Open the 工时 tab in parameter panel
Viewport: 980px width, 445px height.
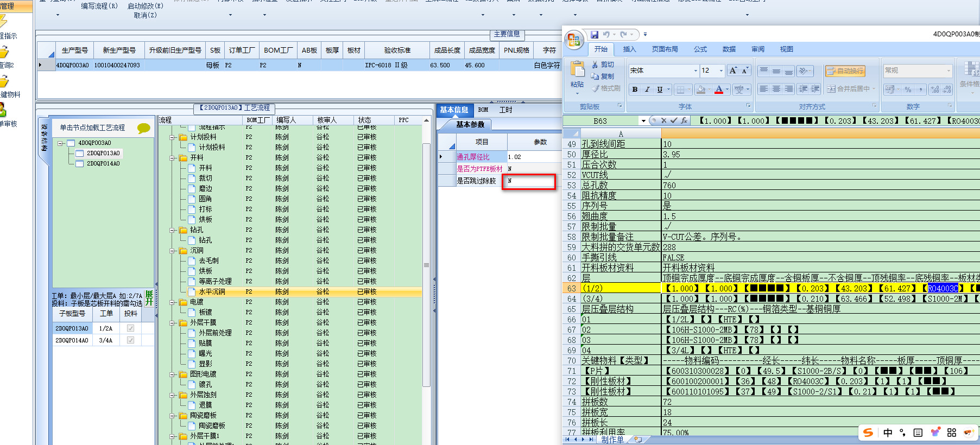506,110
